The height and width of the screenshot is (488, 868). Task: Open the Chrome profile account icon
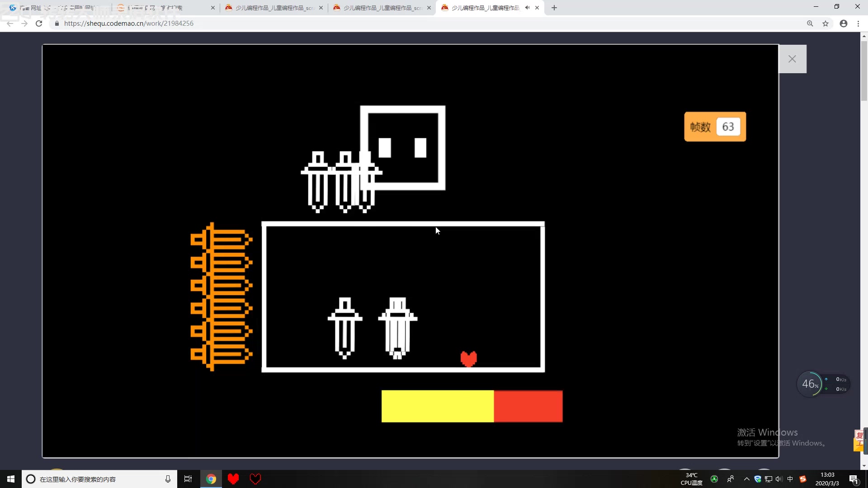pyautogui.click(x=844, y=23)
